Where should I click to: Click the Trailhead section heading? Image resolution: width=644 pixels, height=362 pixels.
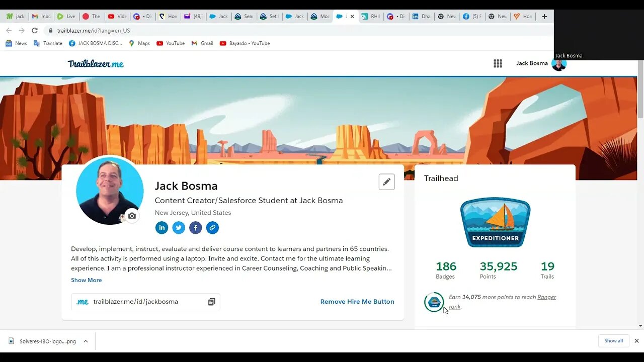(x=441, y=178)
